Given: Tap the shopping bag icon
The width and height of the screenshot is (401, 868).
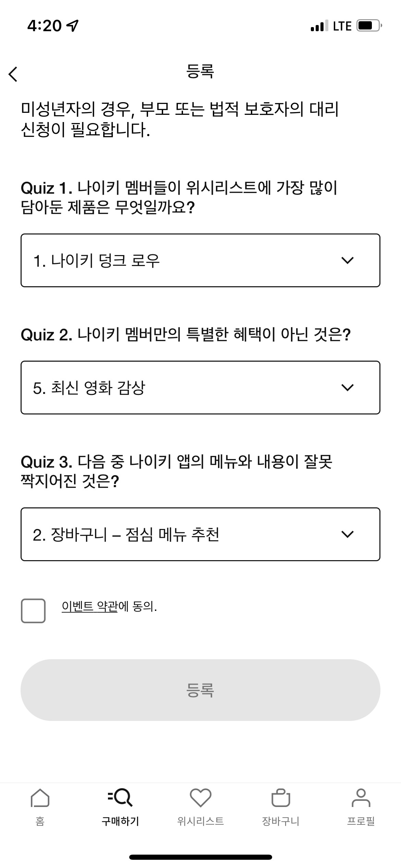Looking at the screenshot, I should 281,798.
